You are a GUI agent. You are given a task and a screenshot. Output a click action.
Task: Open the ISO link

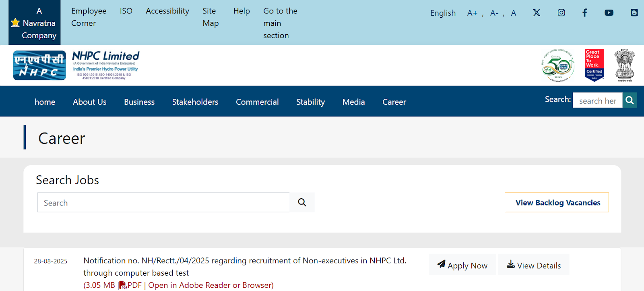[126, 11]
